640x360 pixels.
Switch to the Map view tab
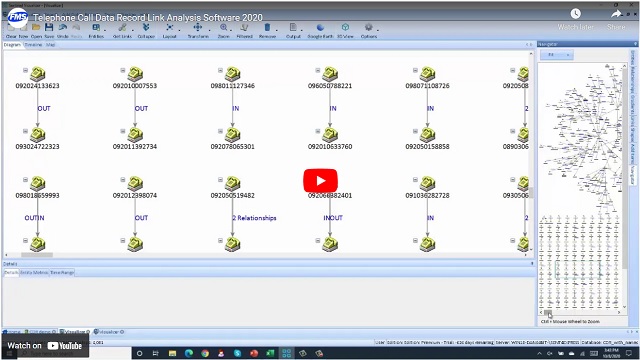[x=51, y=45]
